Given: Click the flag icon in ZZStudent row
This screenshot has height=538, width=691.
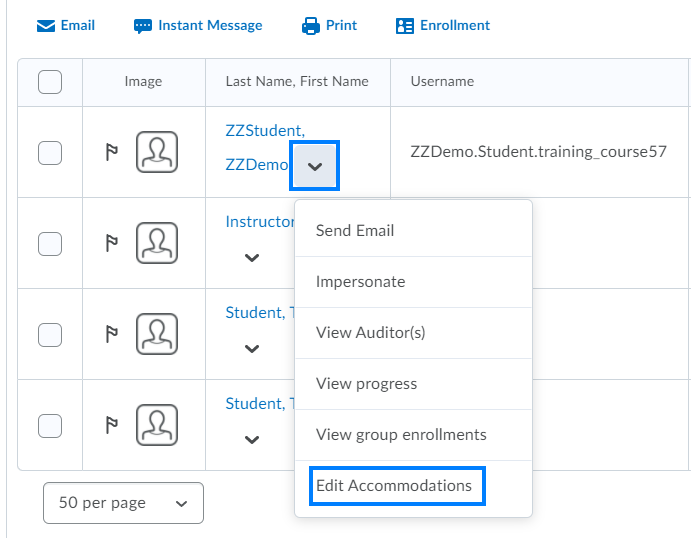Looking at the screenshot, I should coord(112,153).
